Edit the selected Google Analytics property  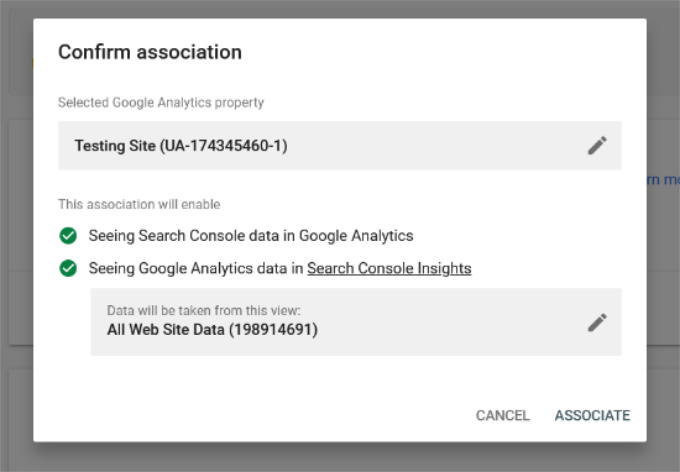(x=597, y=146)
